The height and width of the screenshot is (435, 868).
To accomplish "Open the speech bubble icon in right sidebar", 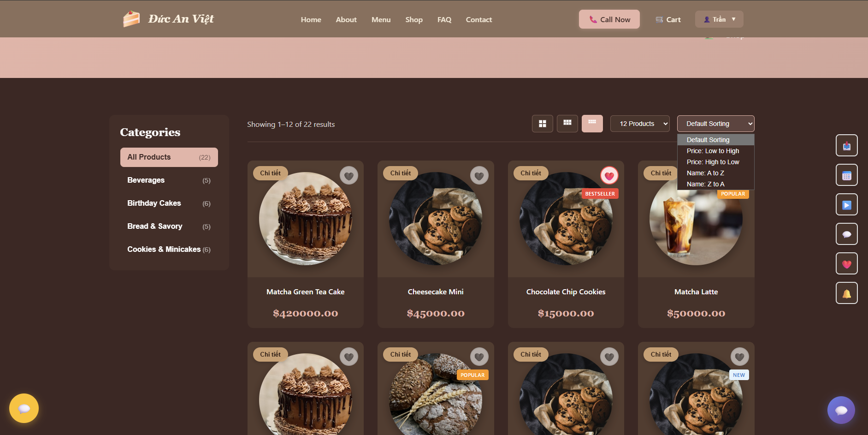I will pos(847,234).
